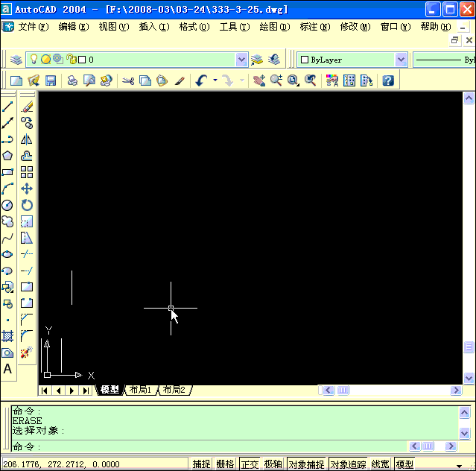
Task: Open the 编辑(E) menu
Action: tap(73, 27)
